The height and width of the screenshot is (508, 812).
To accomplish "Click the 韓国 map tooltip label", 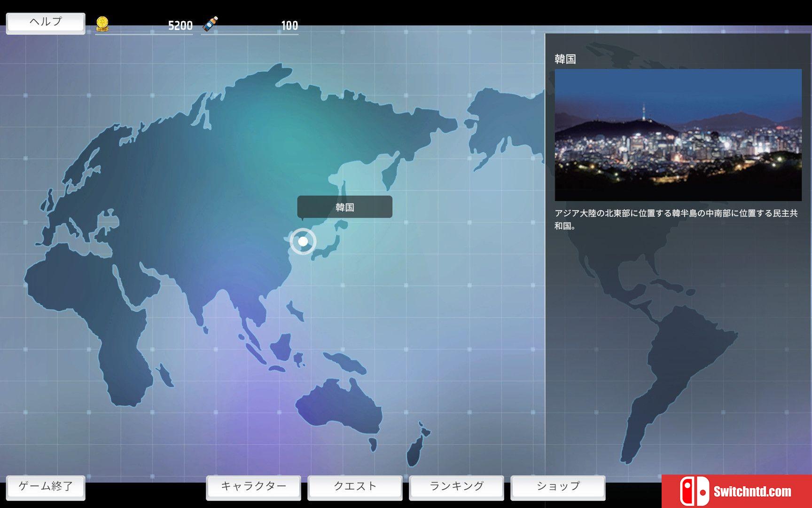I will click(344, 207).
